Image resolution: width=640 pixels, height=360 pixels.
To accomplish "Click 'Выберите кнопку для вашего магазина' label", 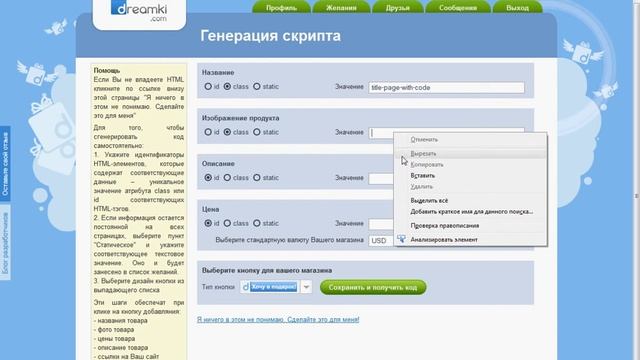I will [267, 270].
